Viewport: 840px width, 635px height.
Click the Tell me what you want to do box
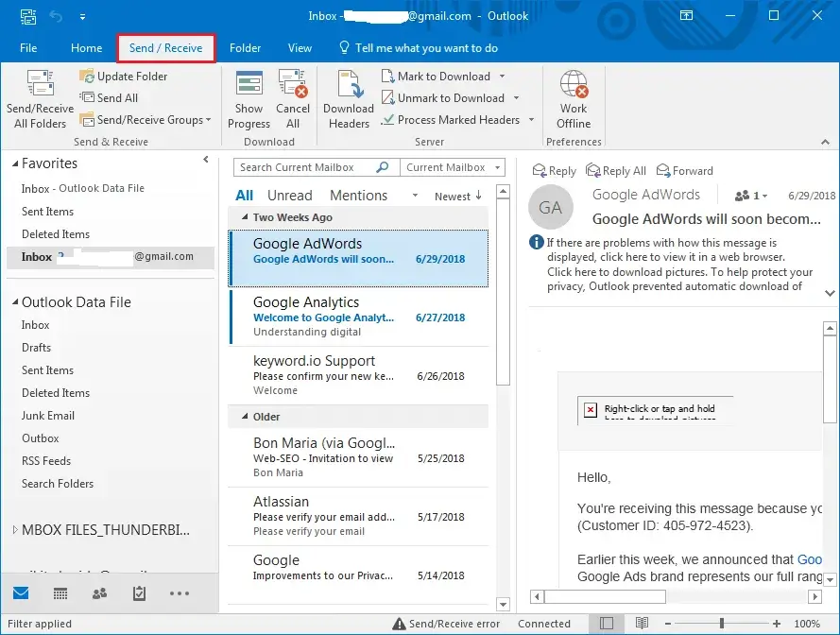click(419, 48)
